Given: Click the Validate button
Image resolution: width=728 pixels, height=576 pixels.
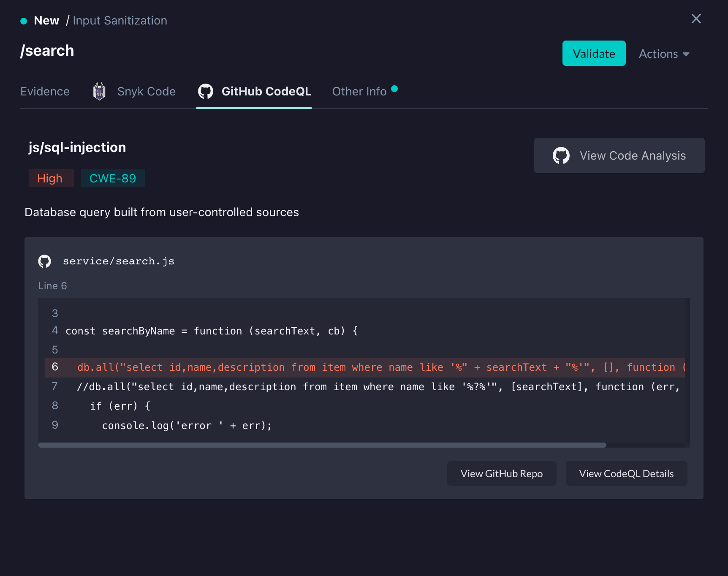Looking at the screenshot, I should [594, 53].
